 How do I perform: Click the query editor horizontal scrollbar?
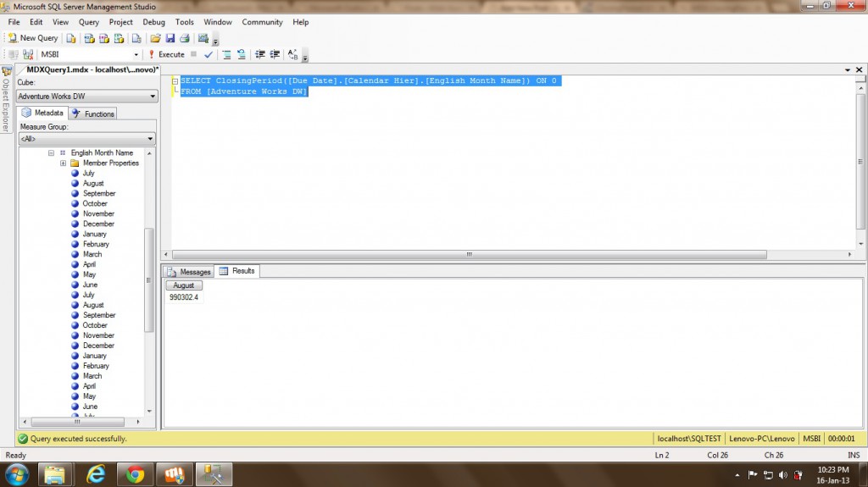click(470, 255)
